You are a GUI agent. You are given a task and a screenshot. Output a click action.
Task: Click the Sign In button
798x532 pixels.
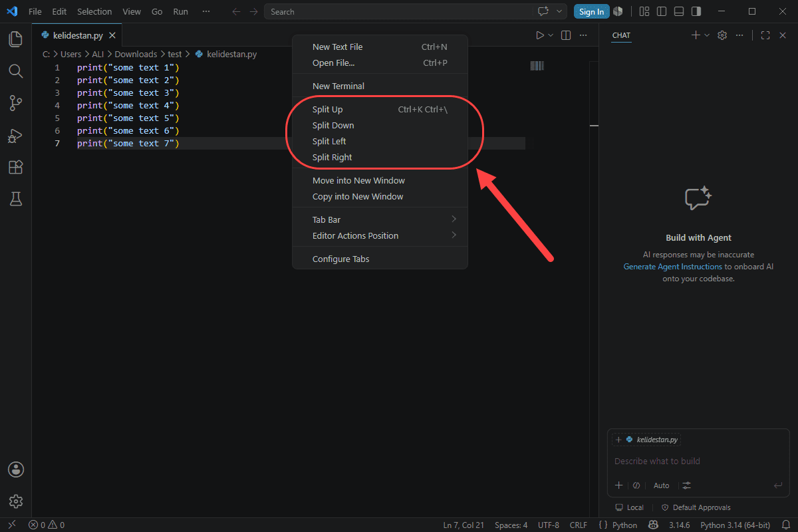coord(591,11)
